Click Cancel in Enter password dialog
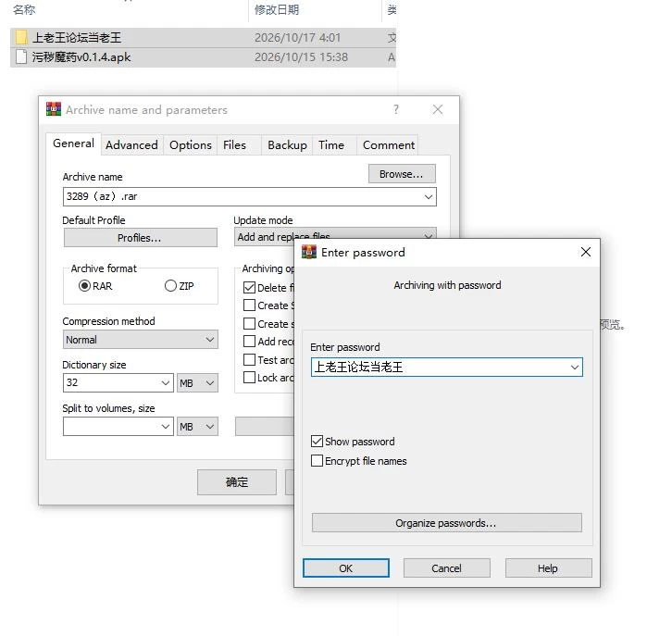Image resolution: width=672 pixels, height=636 pixels. coord(446,568)
